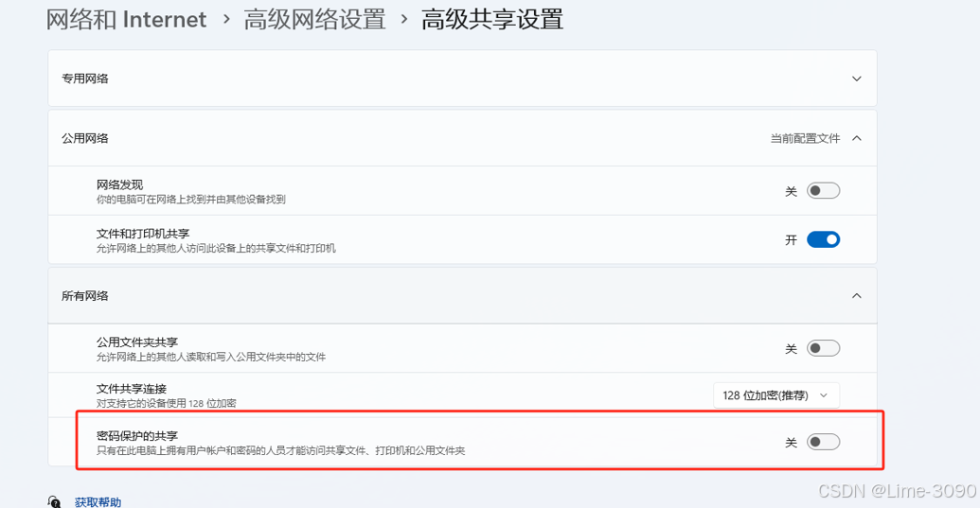Click the 网络发现 setting title
This screenshot has height=508, width=980.
[x=120, y=184]
